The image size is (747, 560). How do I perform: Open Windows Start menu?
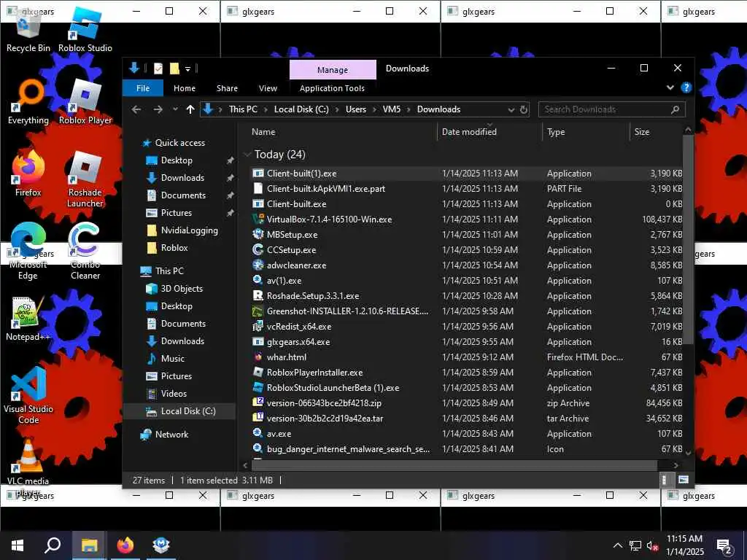(18, 545)
